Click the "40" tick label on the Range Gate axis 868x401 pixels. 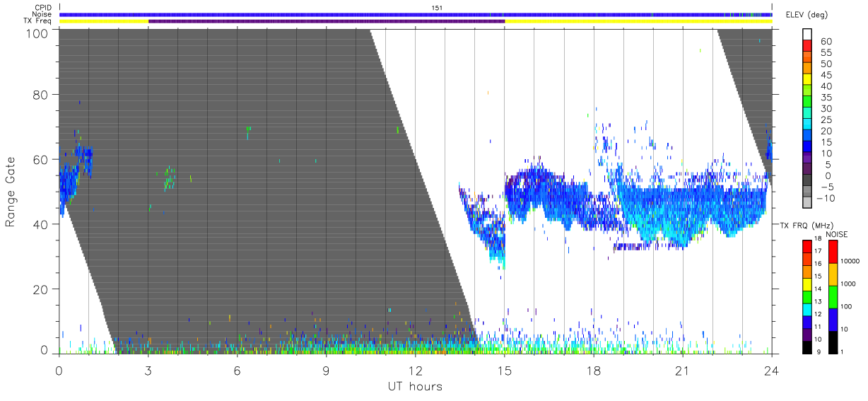[x=40, y=224]
